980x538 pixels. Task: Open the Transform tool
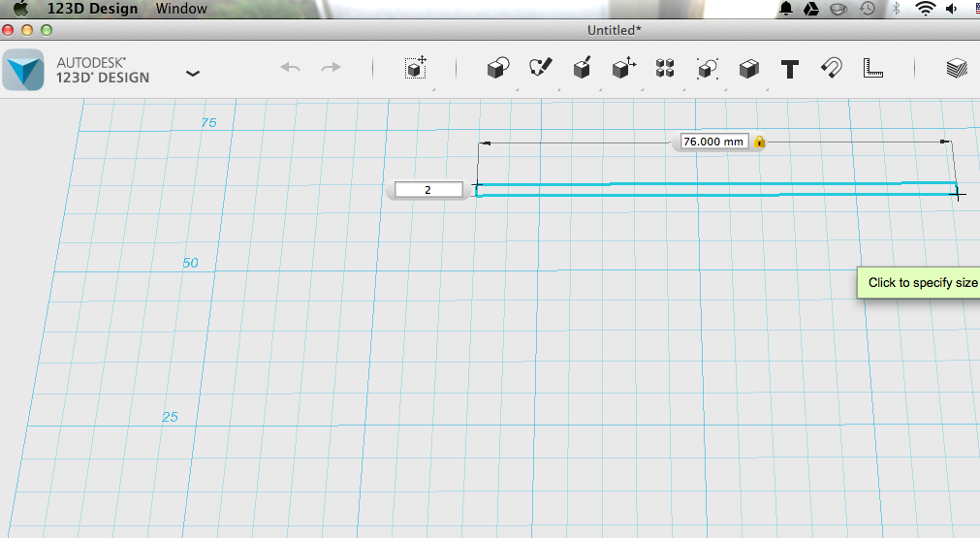416,68
